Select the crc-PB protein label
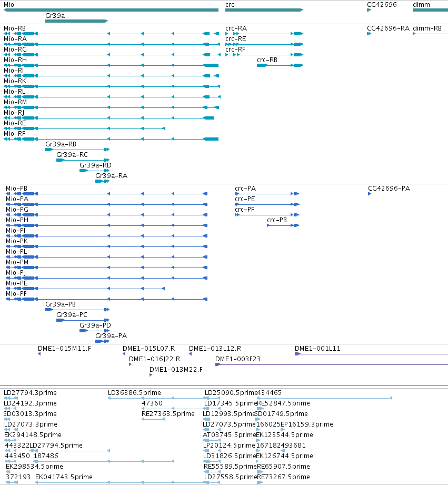 tap(277, 220)
